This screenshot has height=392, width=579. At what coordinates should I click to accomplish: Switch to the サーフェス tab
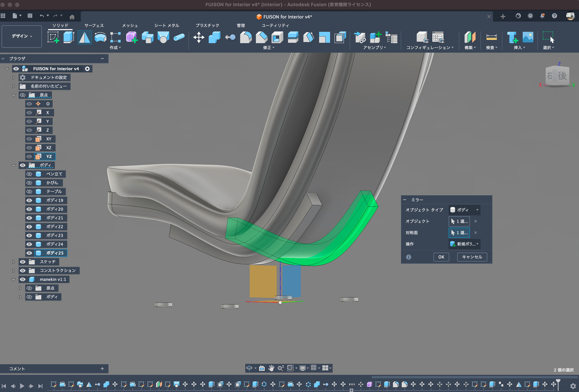tap(94, 25)
